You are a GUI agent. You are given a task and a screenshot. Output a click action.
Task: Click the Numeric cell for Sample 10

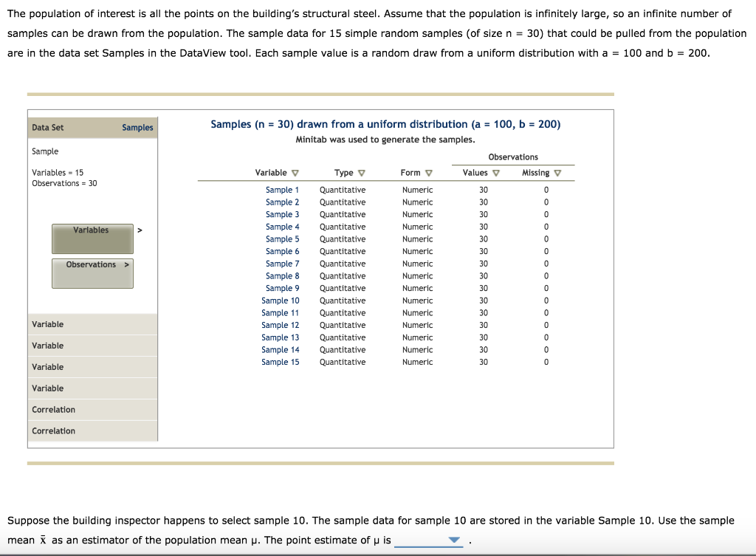pyautogui.click(x=418, y=301)
